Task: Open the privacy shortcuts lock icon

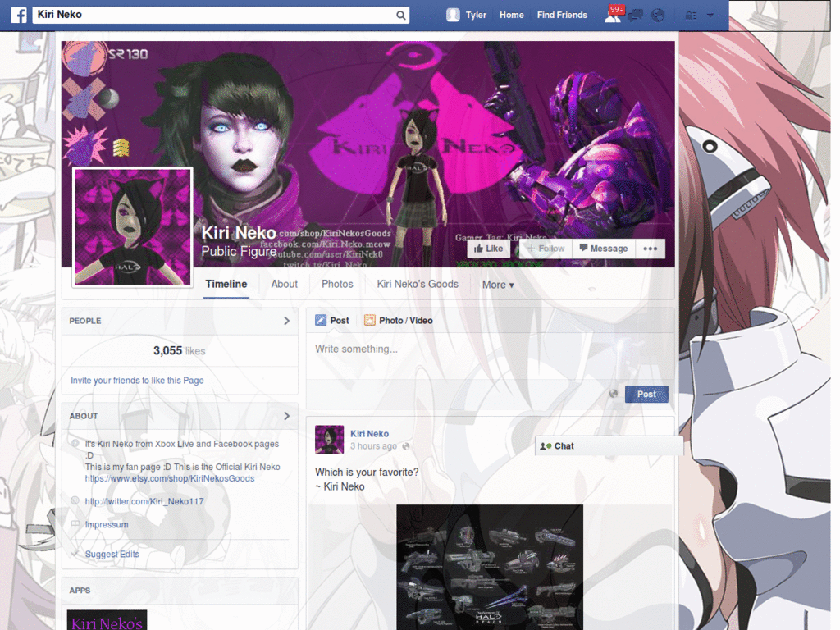Action: point(692,15)
